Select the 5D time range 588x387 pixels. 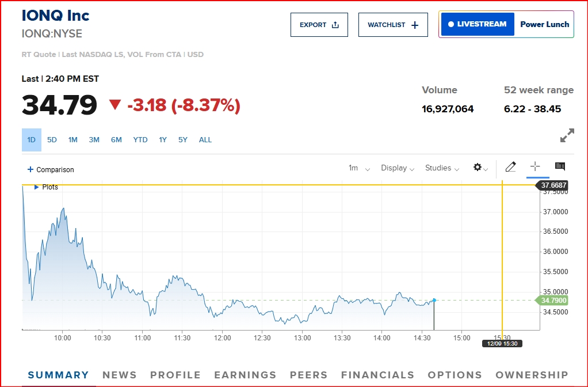click(52, 140)
